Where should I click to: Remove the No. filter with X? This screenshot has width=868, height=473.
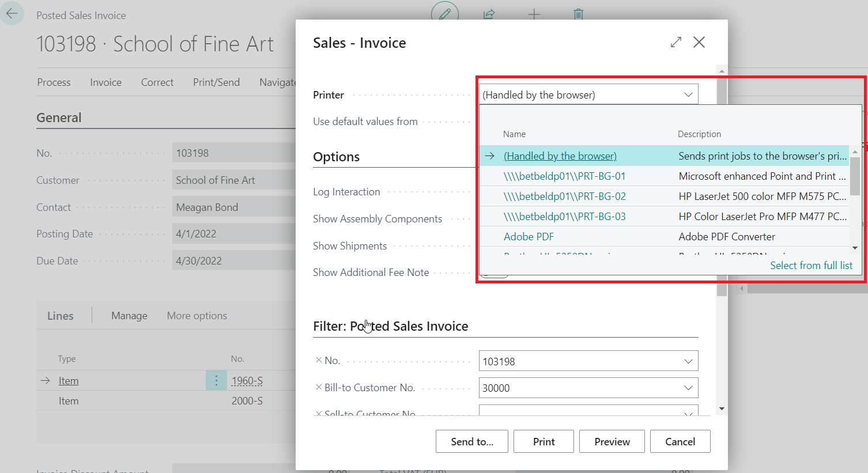click(319, 360)
